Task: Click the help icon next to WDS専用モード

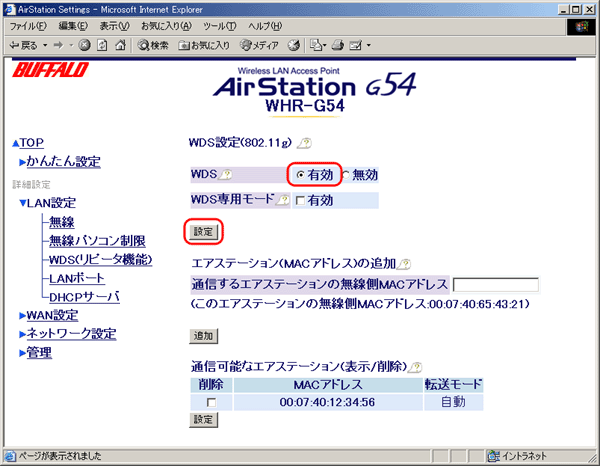Action: pos(283,200)
